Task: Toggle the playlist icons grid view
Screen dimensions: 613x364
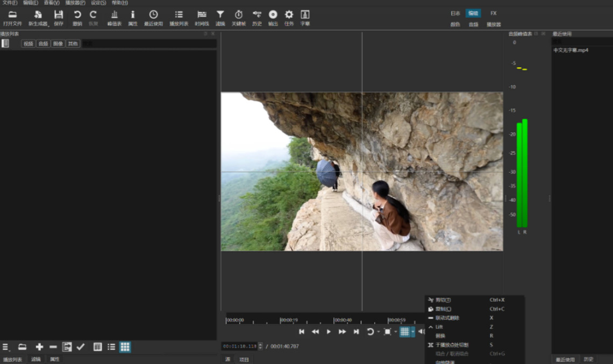Action: click(125, 347)
